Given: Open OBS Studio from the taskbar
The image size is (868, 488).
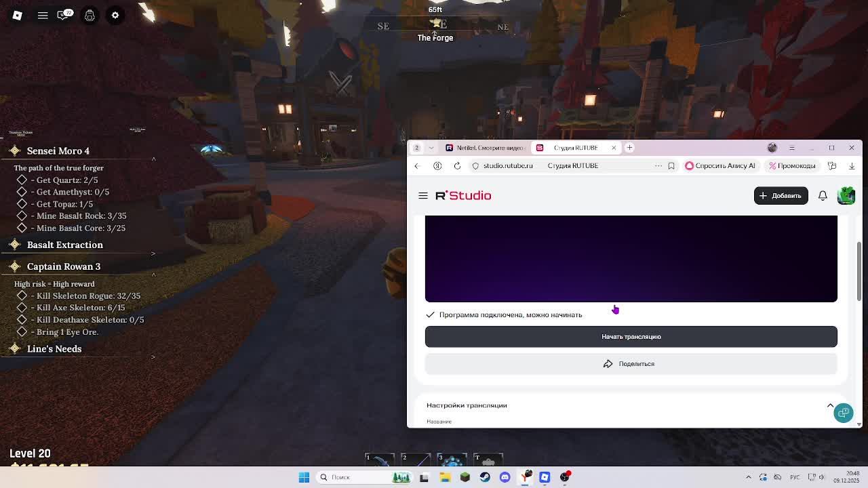Looking at the screenshot, I should tap(564, 477).
